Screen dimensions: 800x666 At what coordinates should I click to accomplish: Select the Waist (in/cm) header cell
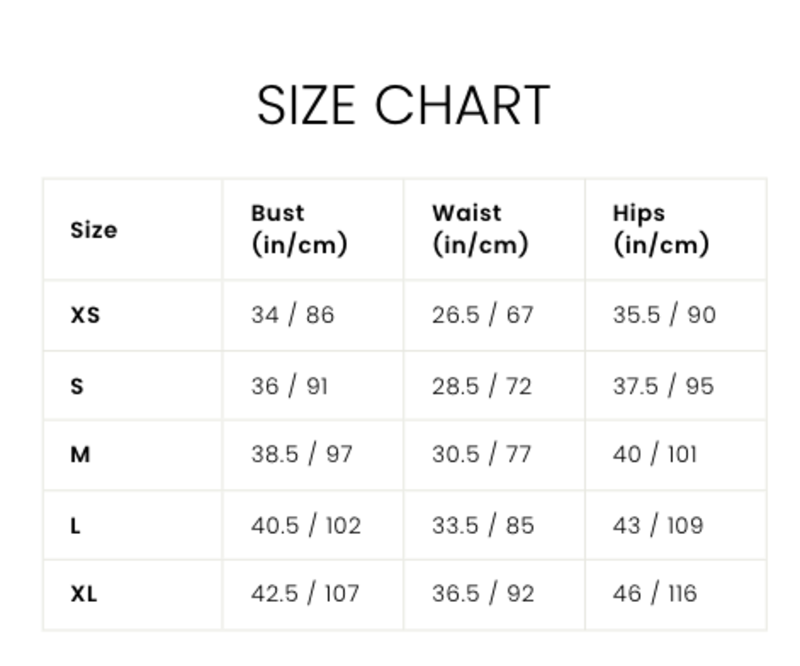pyautogui.click(x=479, y=229)
